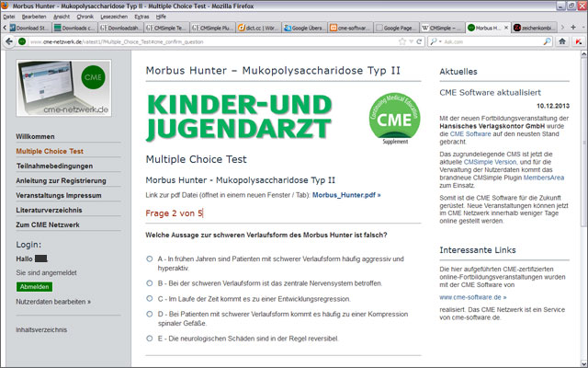Reload the page with the refresh icon
Image resolution: width=588 pixels, height=368 pixels.
[x=419, y=41]
